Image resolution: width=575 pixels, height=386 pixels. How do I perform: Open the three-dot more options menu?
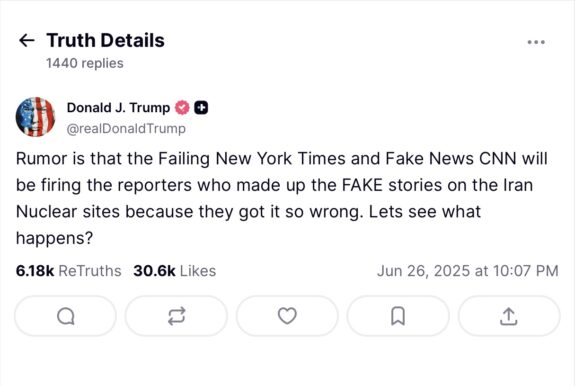tap(536, 42)
